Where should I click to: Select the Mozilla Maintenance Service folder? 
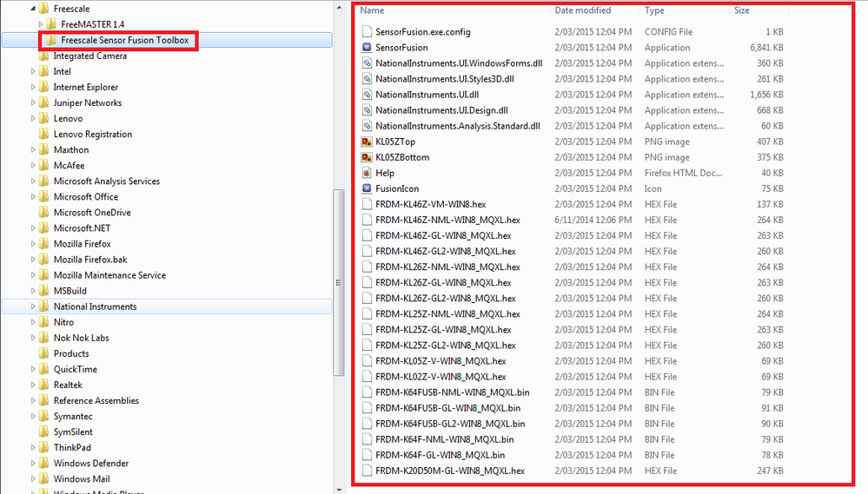[x=109, y=275]
